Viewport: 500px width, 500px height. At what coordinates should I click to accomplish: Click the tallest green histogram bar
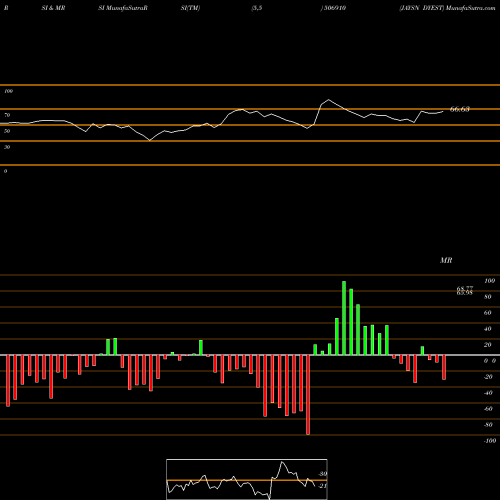point(344,318)
